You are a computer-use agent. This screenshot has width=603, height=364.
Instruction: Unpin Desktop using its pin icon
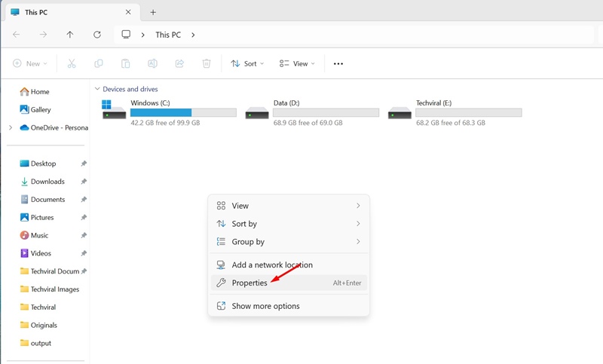pos(84,164)
